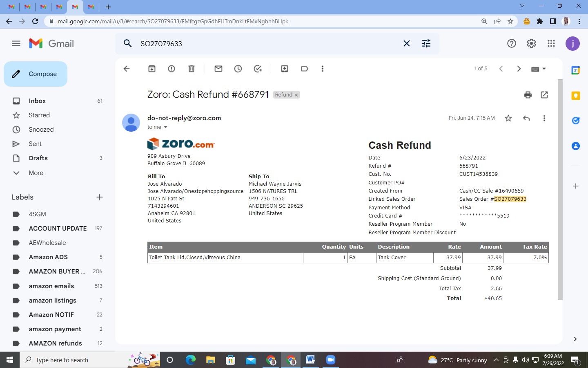This screenshot has width=588, height=368.
Task: Expand recipient details next to 'to me'
Action: coord(165,127)
